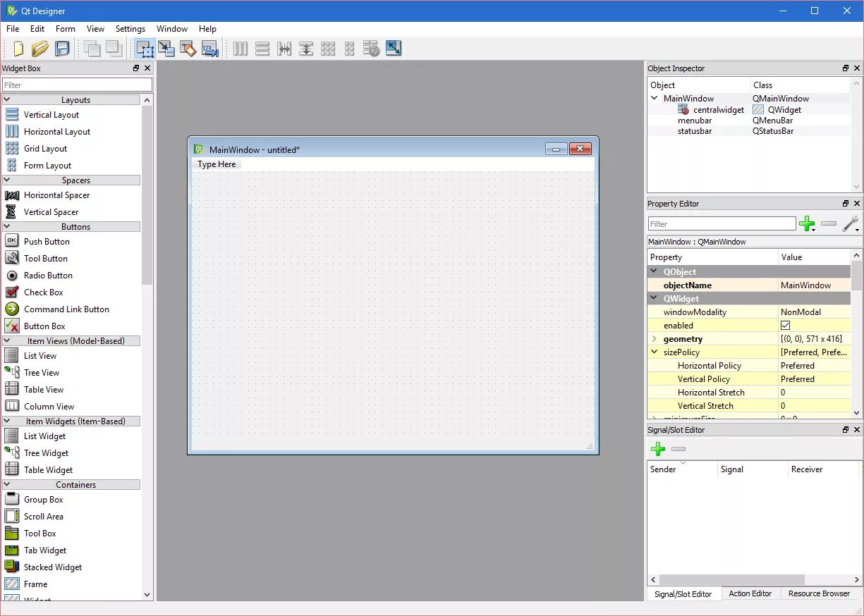Click Lay Out in a Form Layout icon
The image size is (864, 616).
coord(350,49)
